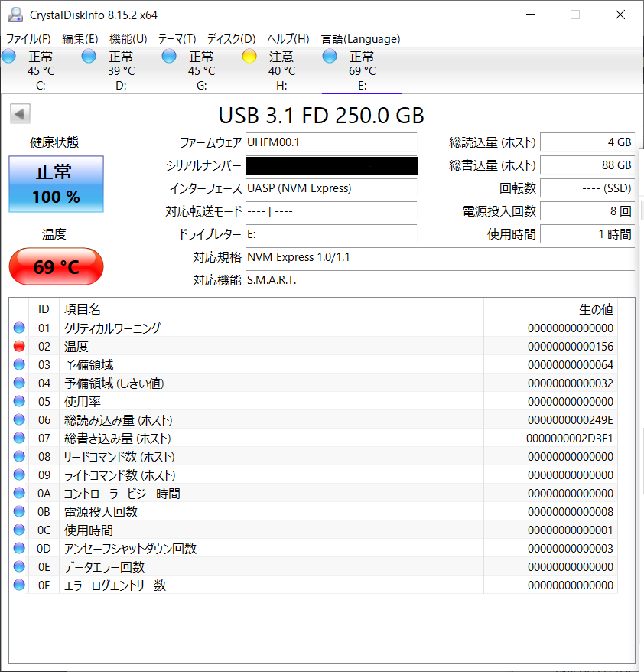Click raw value 00000000000064
Viewport: 644px width, 672px height.
[571, 365]
